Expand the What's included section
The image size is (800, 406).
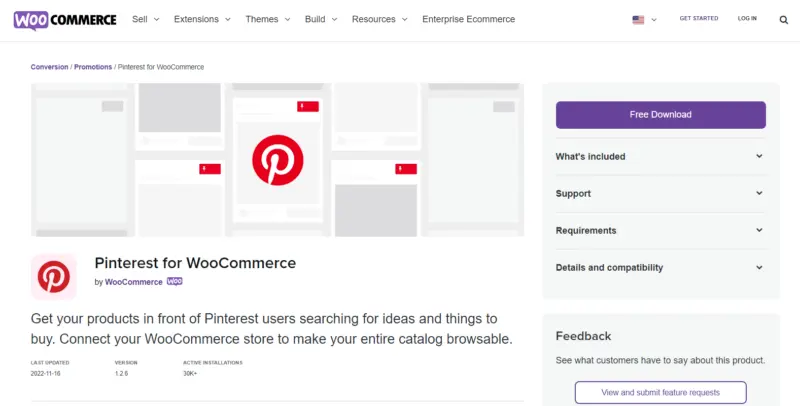[x=660, y=156]
